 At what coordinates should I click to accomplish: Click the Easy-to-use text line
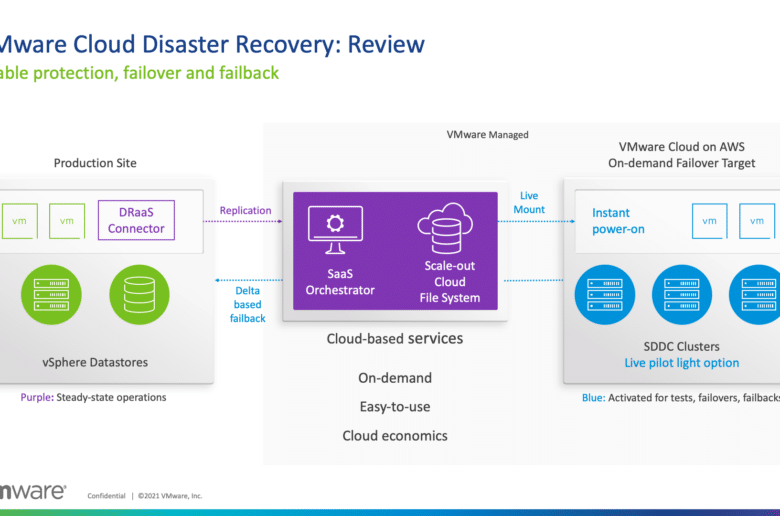tap(395, 407)
